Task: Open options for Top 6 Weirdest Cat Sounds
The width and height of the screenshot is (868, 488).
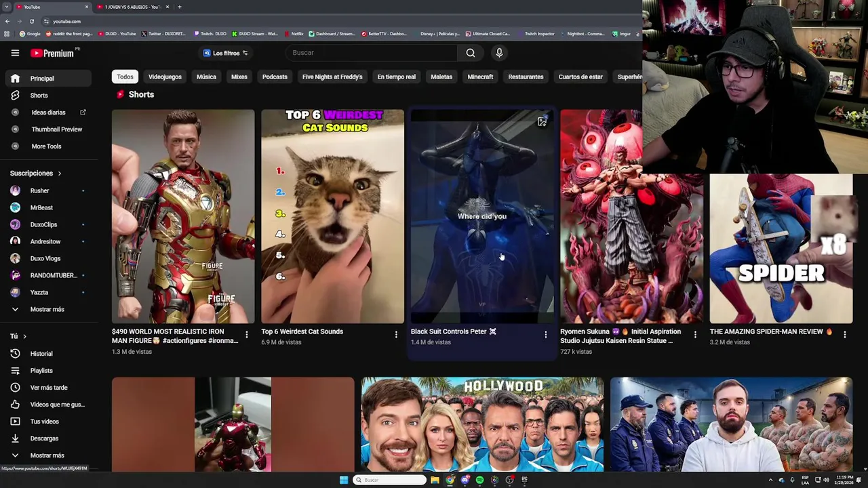Action: (396, 334)
